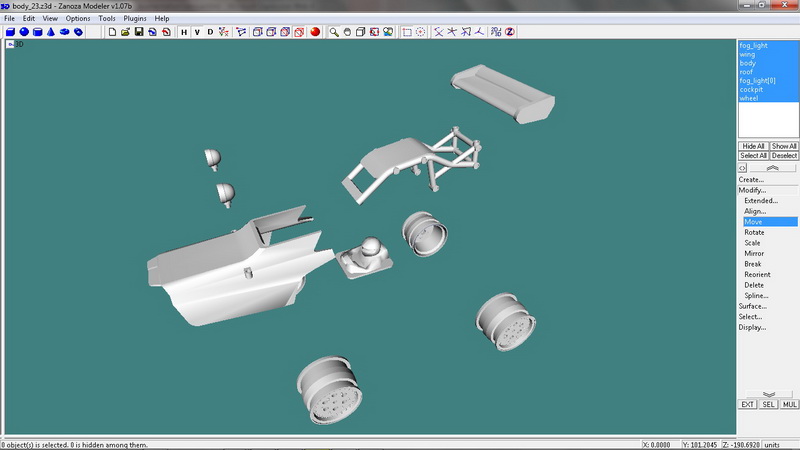
Task: Select the cockpit object in list
Action: pyautogui.click(x=751, y=90)
